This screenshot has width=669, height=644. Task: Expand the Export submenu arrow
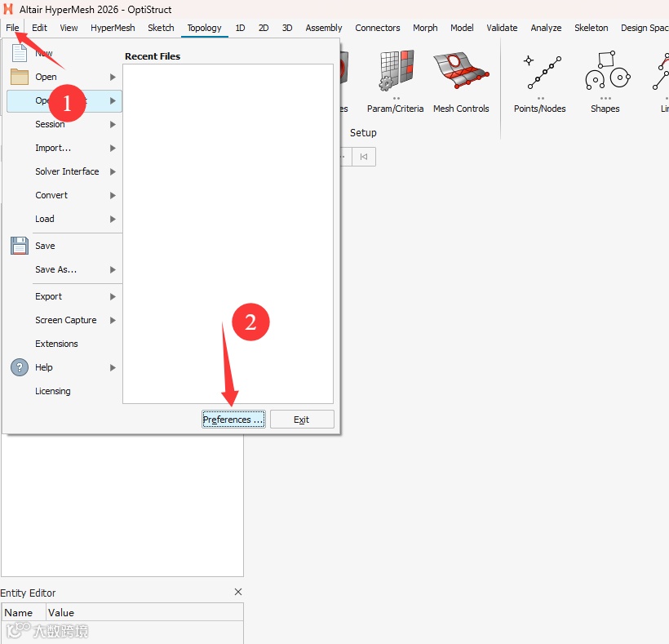pyautogui.click(x=113, y=296)
